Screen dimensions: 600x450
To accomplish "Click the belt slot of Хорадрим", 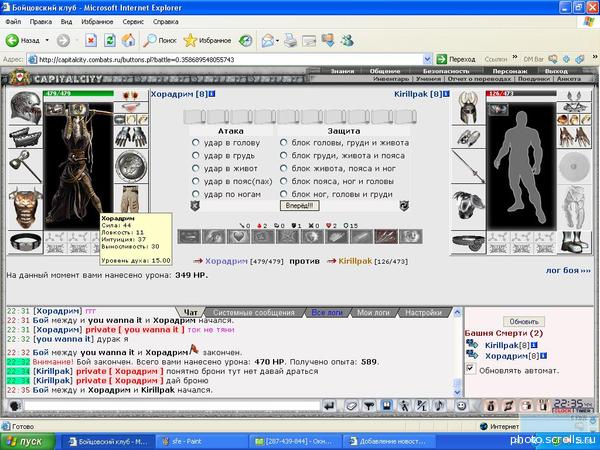I will 25,242.
